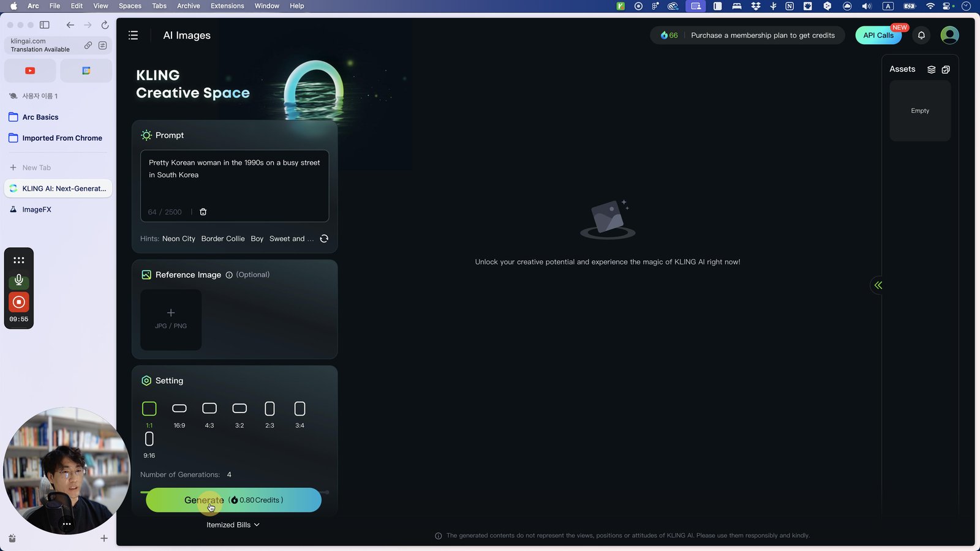Go back in Arc browser
980x551 pixels.
point(70,25)
